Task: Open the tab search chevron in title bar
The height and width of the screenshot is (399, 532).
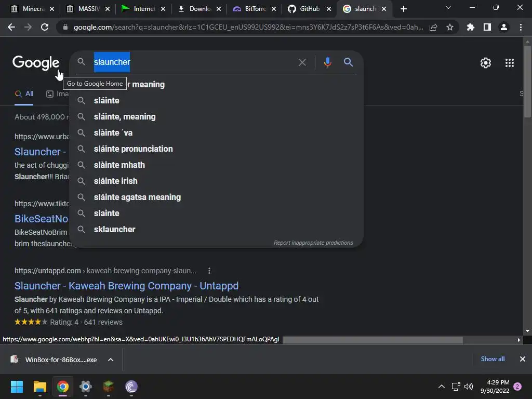Action: [448, 7]
